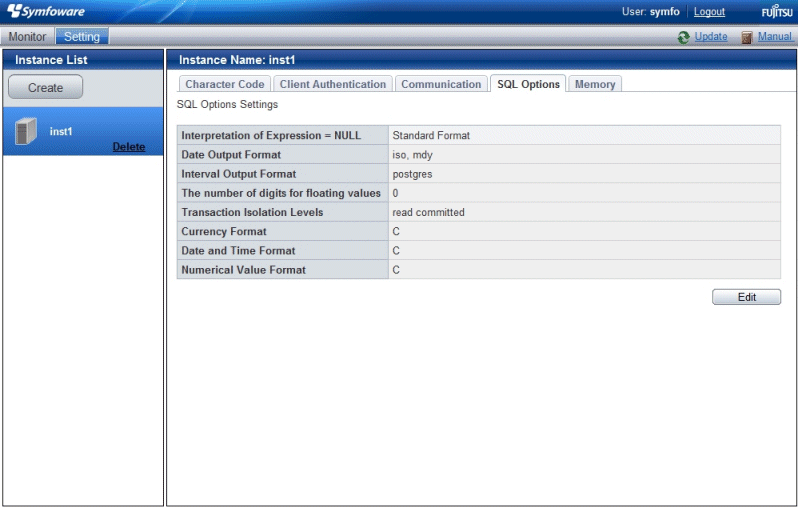Click the 'iso, mdy' value
798x508 pixels.
point(412,155)
